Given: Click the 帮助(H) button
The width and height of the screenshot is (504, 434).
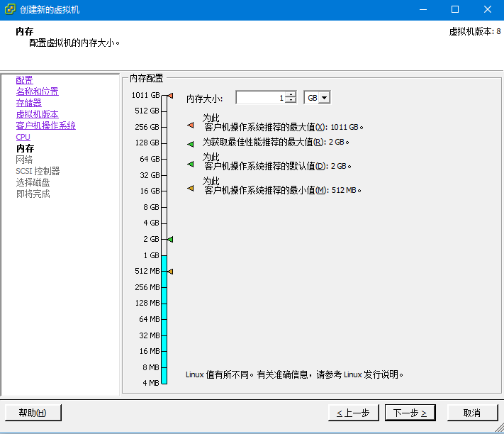Looking at the screenshot, I should tap(33, 413).
